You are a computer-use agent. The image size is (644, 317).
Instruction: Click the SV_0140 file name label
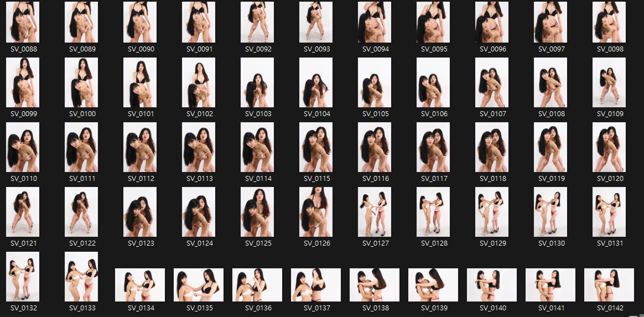coord(492,308)
